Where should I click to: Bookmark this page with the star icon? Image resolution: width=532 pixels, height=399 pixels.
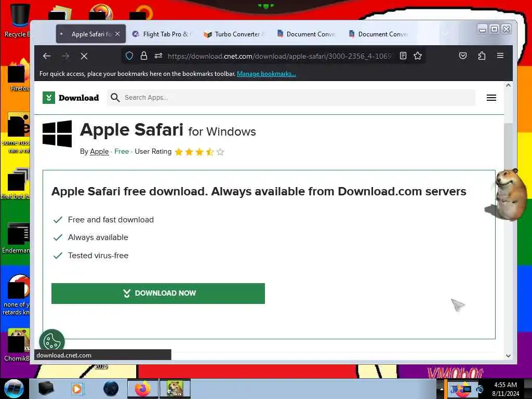tap(418, 56)
